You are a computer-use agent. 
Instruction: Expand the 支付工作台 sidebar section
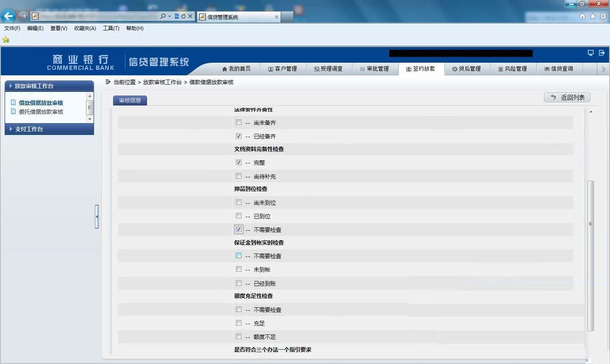pos(49,129)
